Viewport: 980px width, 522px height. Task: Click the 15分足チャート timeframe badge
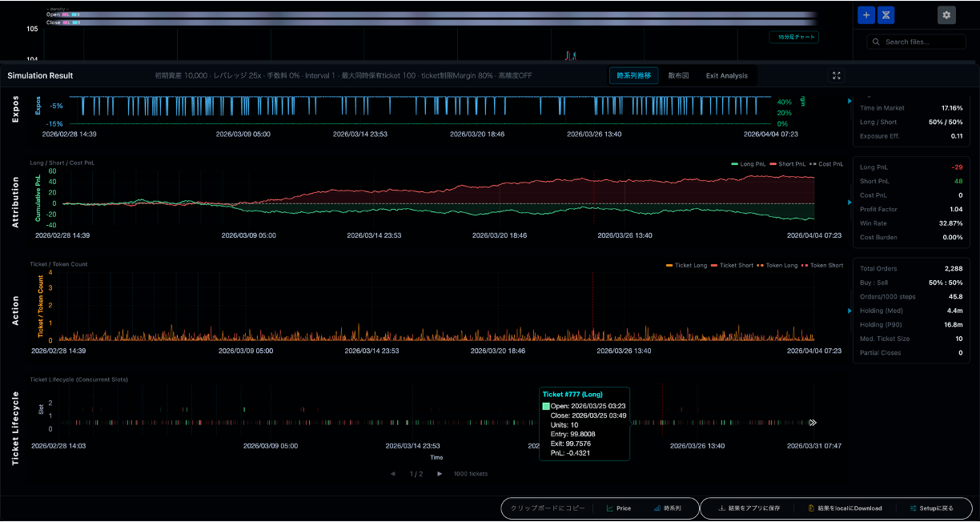793,37
